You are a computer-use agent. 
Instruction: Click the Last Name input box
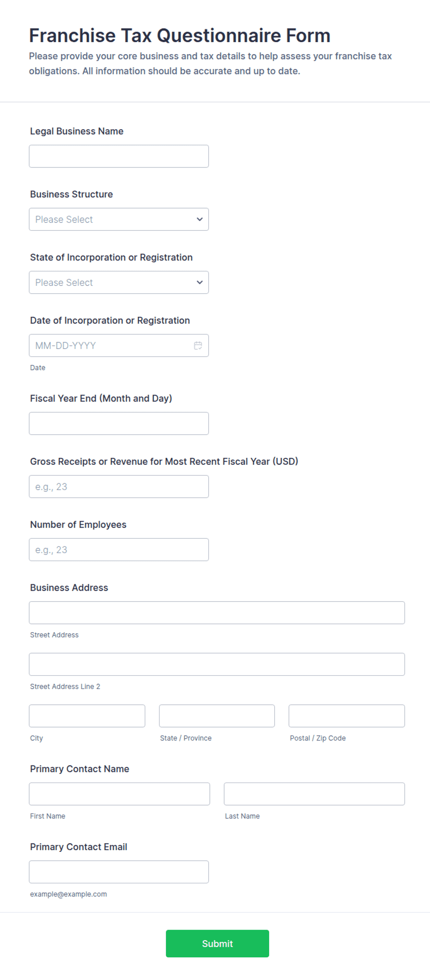[x=314, y=794]
